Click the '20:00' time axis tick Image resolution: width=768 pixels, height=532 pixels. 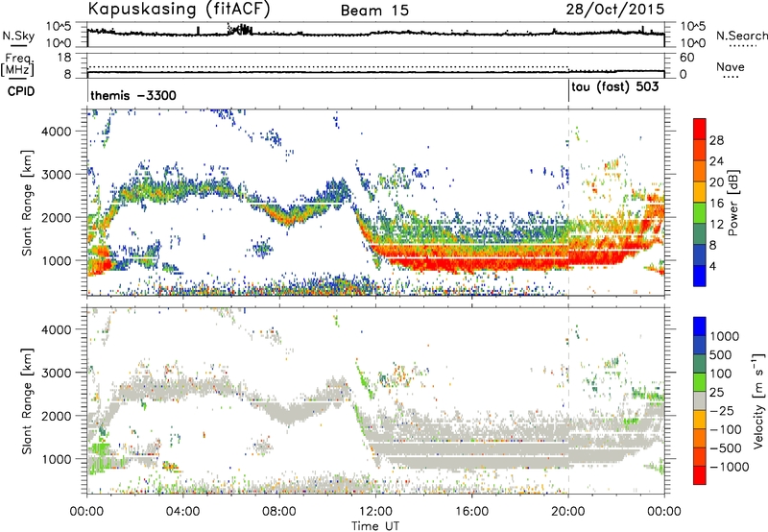point(568,512)
